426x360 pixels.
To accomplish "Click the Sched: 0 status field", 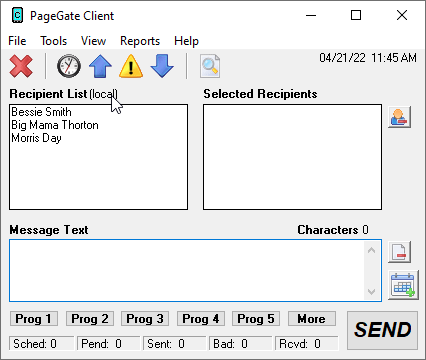I will click(x=41, y=344).
